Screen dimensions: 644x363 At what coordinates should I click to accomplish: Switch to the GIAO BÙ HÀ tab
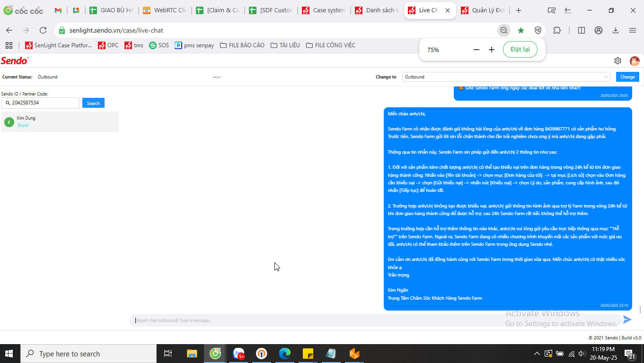point(112,10)
